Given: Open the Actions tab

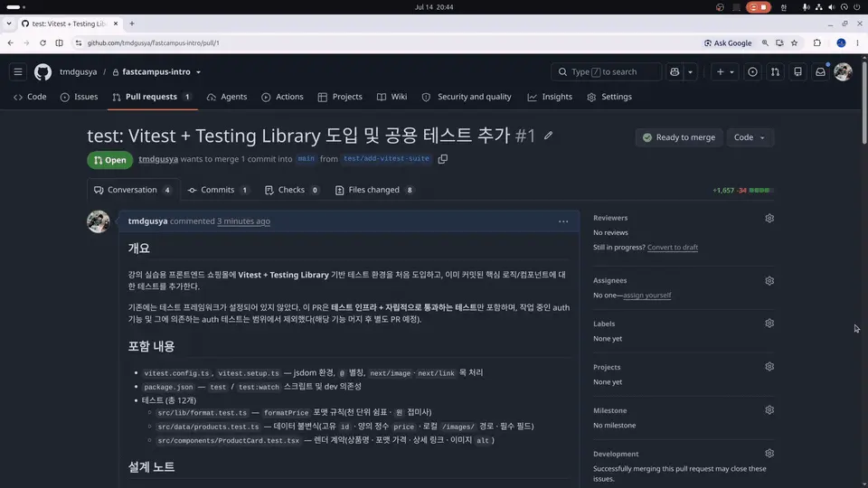Looking at the screenshot, I should (x=282, y=97).
